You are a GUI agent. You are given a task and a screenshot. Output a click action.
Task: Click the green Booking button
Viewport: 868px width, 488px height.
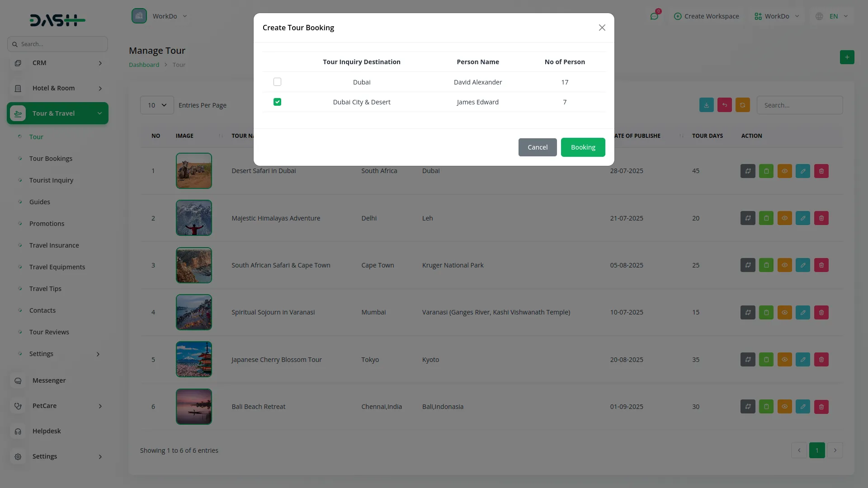pyautogui.click(x=583, y=147)
